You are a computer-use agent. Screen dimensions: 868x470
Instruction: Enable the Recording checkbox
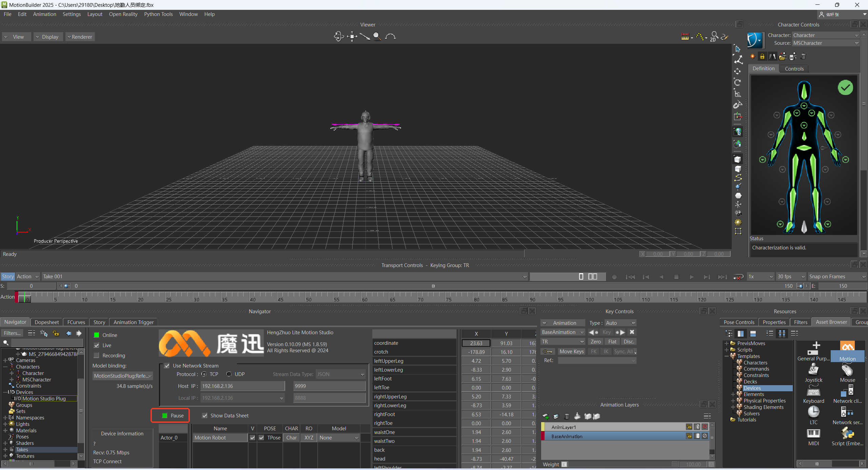coord(97,356)
